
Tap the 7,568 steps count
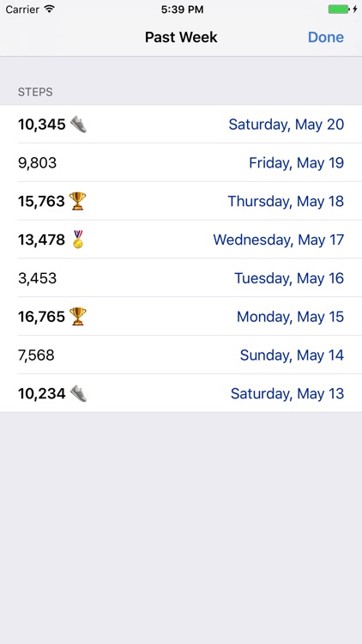pyautogui.click(x=36, y=355)
